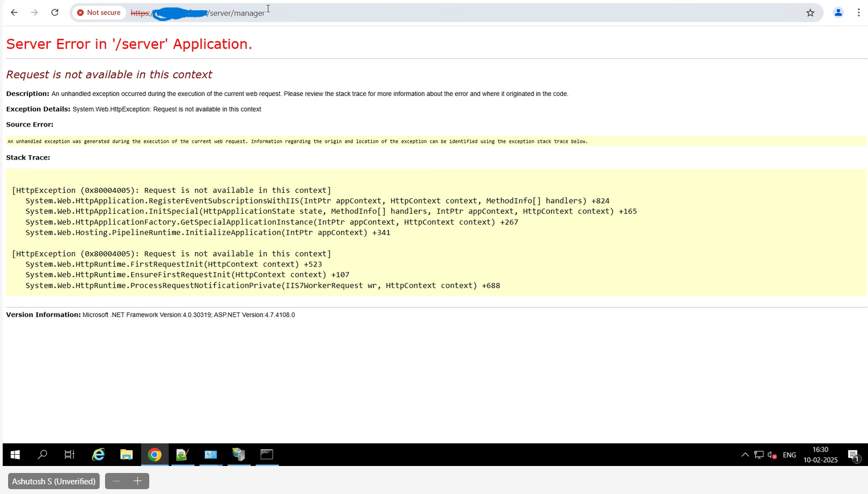The width and height of the screenshot is (868, 494).
Task: Bookmark this page with the star icon
Action: tap(810, 12)
